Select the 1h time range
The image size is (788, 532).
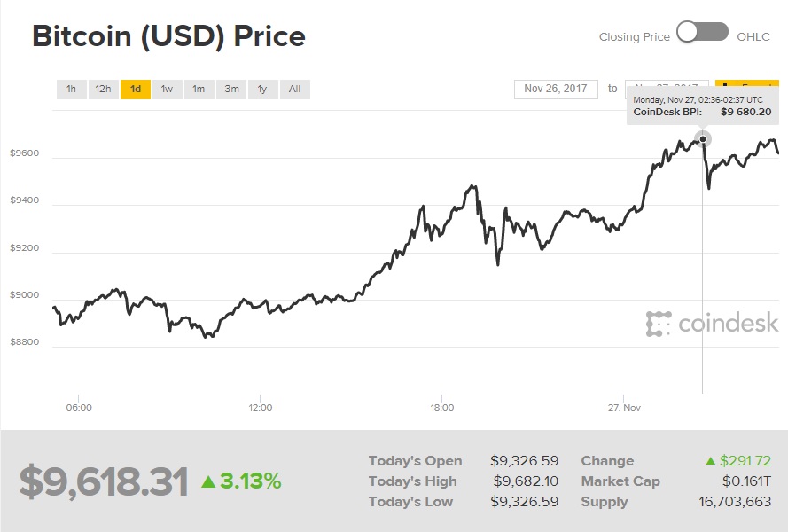click(72, 89)
